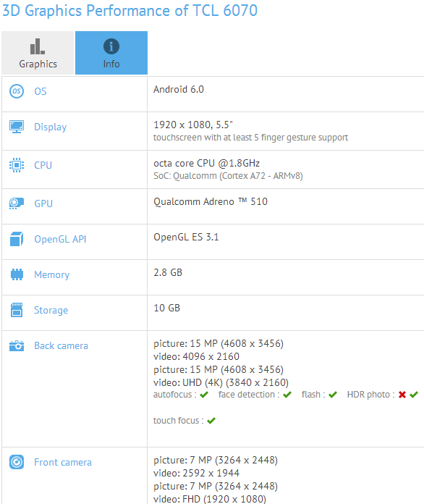The width and height of the screenshot is (424, 504).
Task: Click the flash green checkmark
Action: point(333,395)
